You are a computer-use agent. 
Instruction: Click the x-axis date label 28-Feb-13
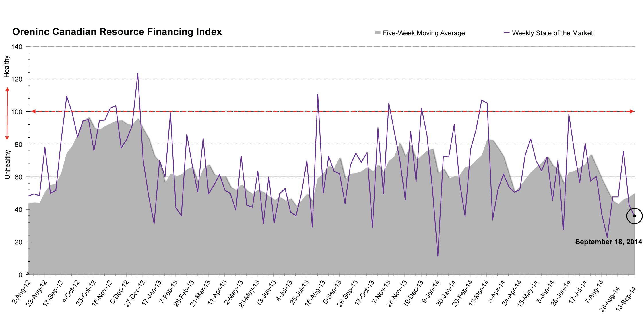point(184,293)
